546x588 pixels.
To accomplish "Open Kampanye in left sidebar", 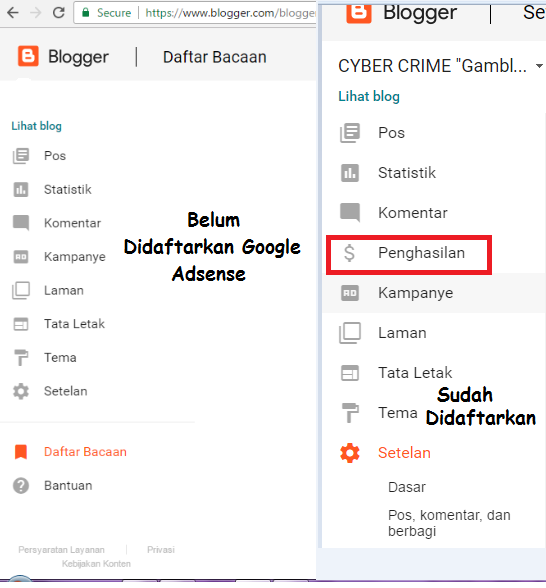I will (75, 257).
